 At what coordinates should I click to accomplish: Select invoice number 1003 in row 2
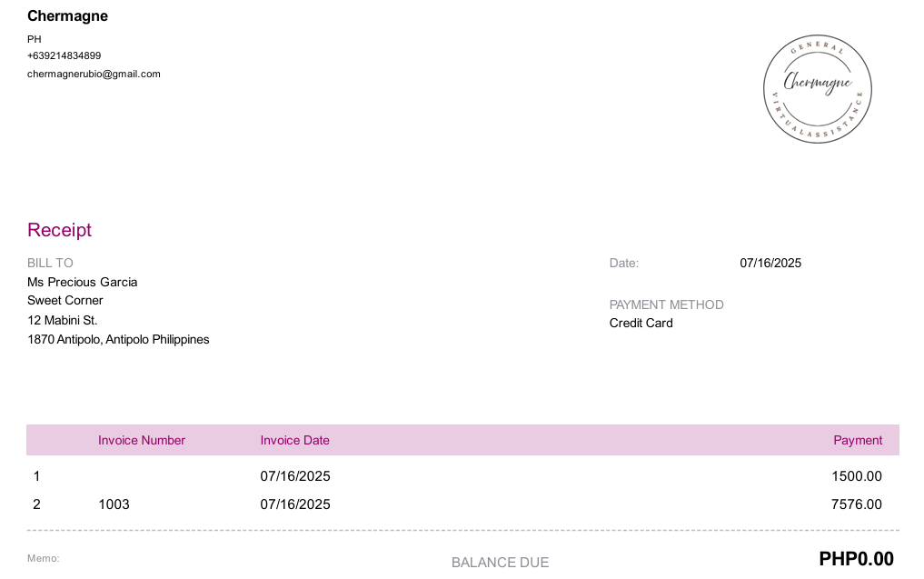[114, 504]
